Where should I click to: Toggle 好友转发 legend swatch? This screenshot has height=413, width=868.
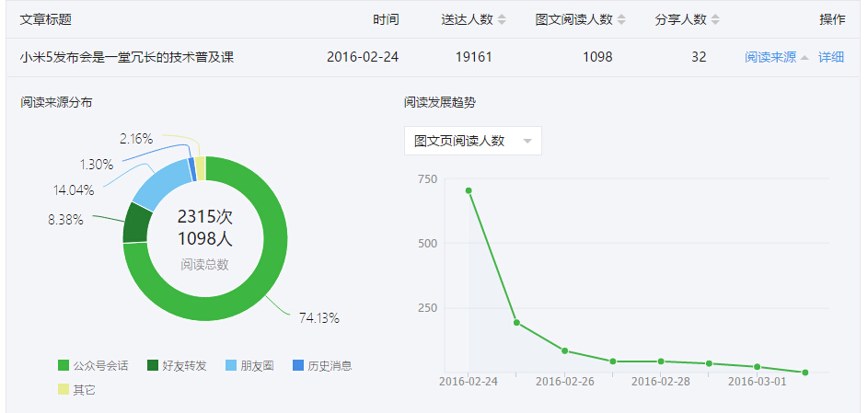[153, 365]
